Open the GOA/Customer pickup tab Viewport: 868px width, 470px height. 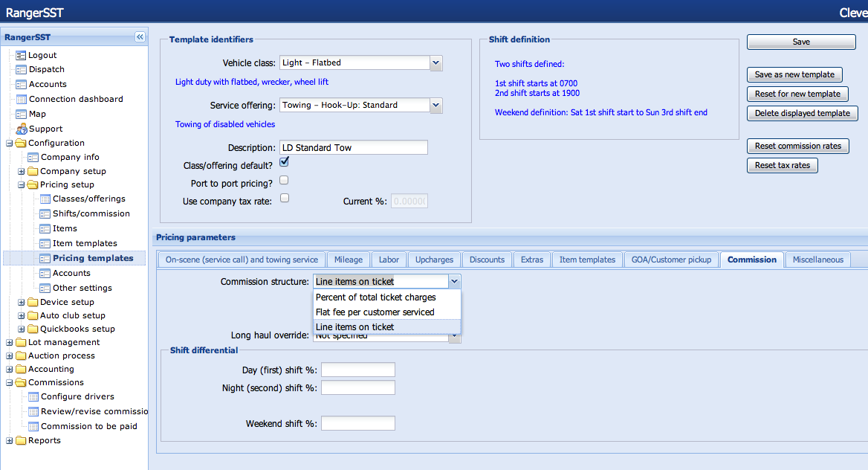pyautogui.click(x=671, y=260)
